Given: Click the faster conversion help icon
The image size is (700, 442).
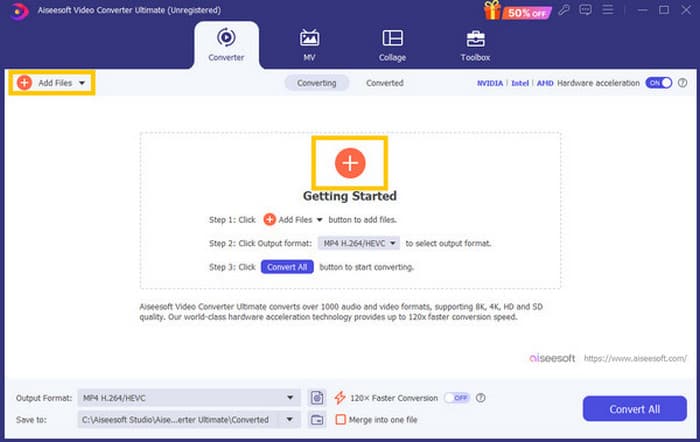Looking at the screenshot, I should [x=482, y=397].
